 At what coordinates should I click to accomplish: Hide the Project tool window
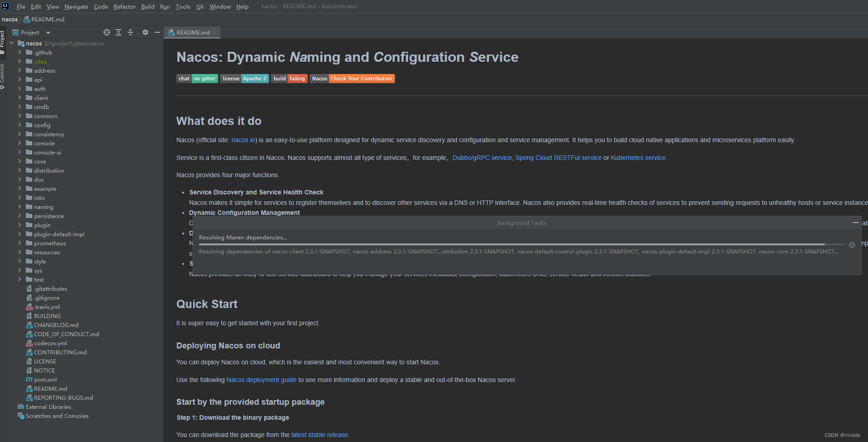(x=157, y=32)
